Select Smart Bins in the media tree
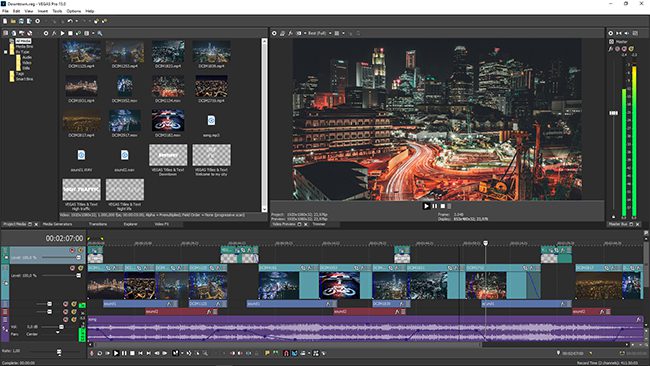650x366 pixels. pos(24,79)
